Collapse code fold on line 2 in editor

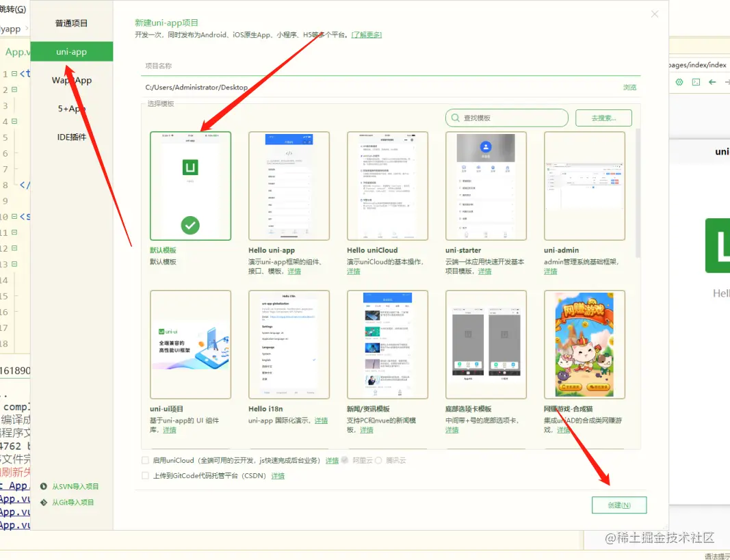point(14,90)
